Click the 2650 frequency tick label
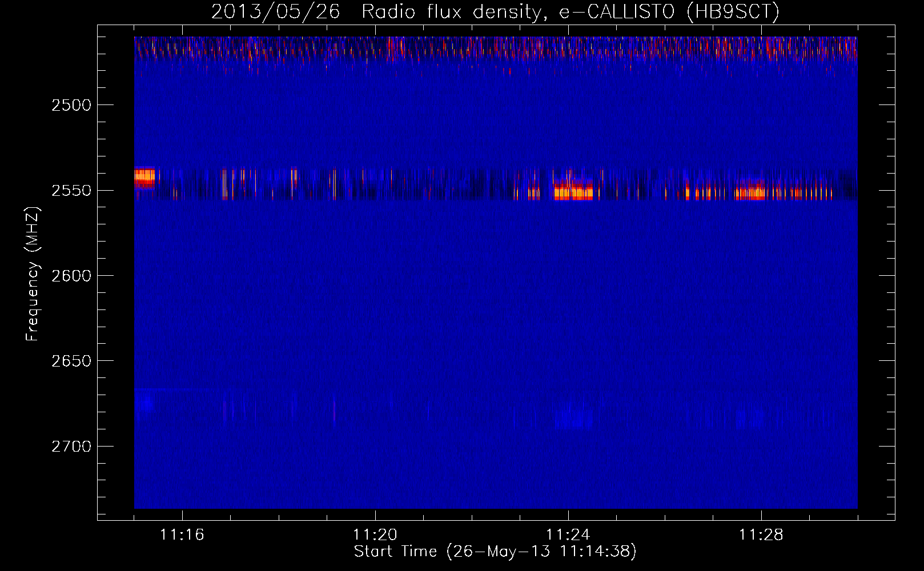Viewport: 924px width, 571px height. (71, 361)
